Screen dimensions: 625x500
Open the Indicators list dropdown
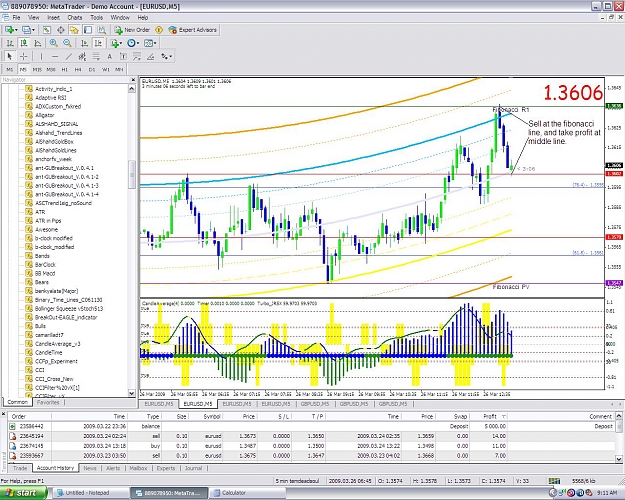click(x=117, y=43)
